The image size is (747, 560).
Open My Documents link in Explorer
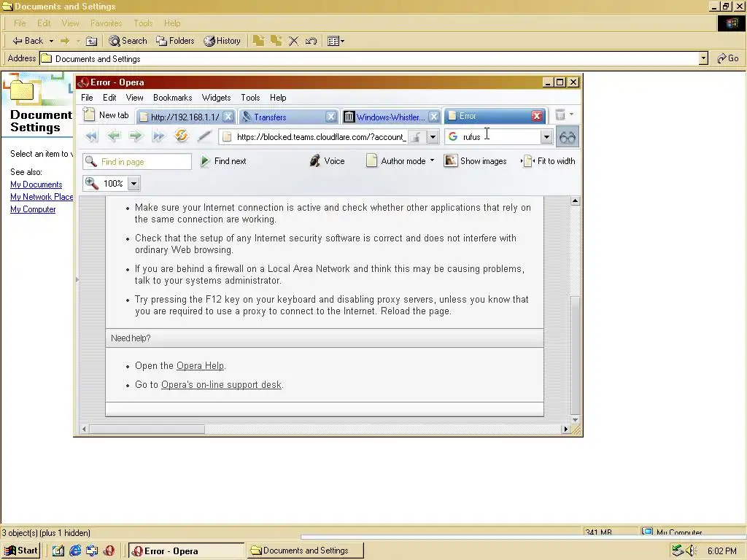coord(36,184)
